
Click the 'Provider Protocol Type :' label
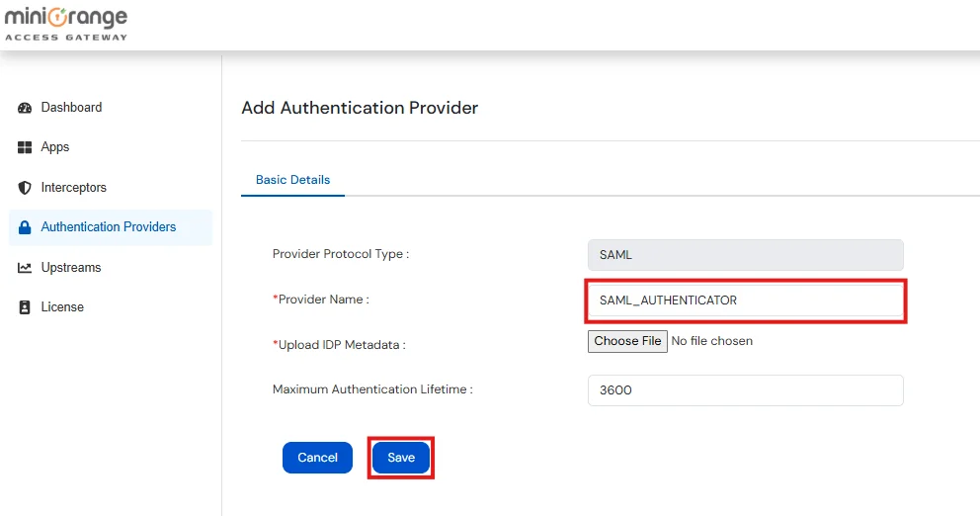tap(341, 255)
